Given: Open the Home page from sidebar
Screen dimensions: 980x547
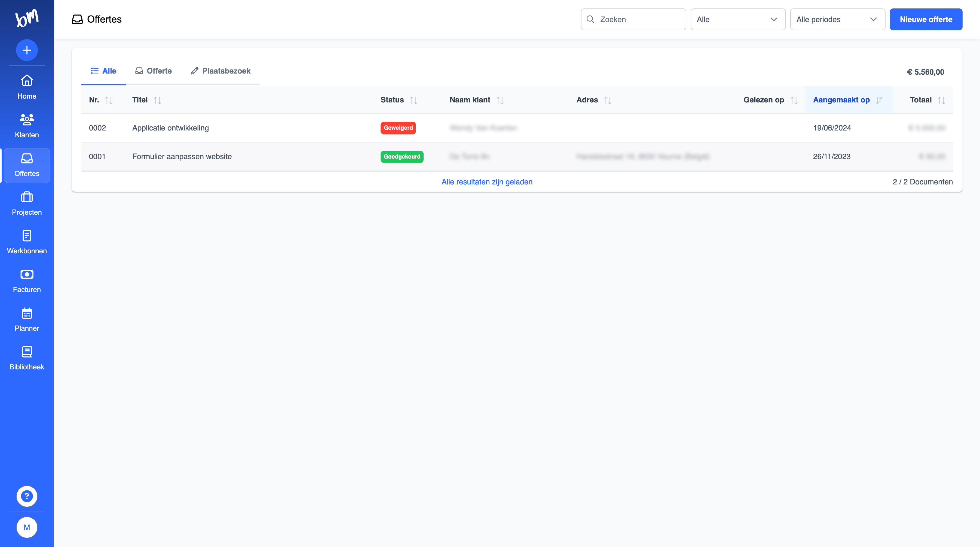Looking at the screenshot, I should tap(27, 87).
